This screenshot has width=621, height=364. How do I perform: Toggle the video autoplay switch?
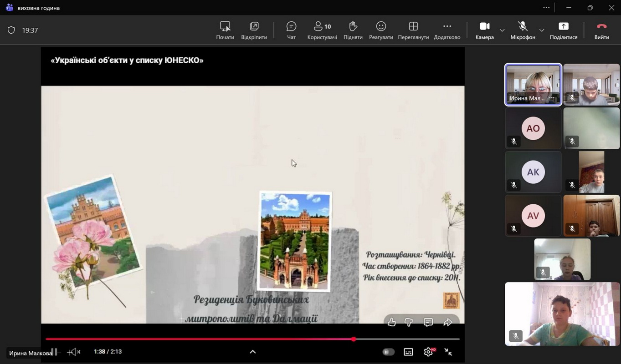pyautogui.click(x=388, y=352)
